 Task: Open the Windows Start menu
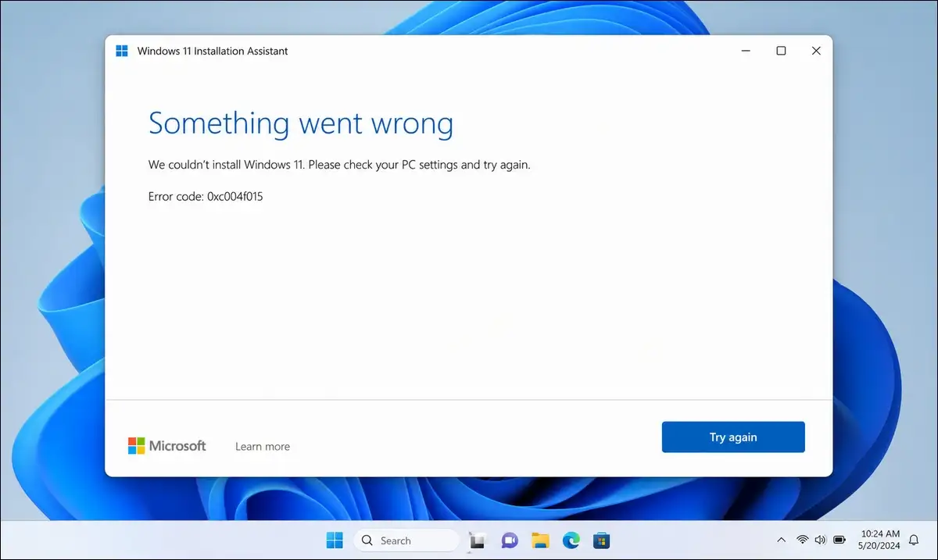335,540
